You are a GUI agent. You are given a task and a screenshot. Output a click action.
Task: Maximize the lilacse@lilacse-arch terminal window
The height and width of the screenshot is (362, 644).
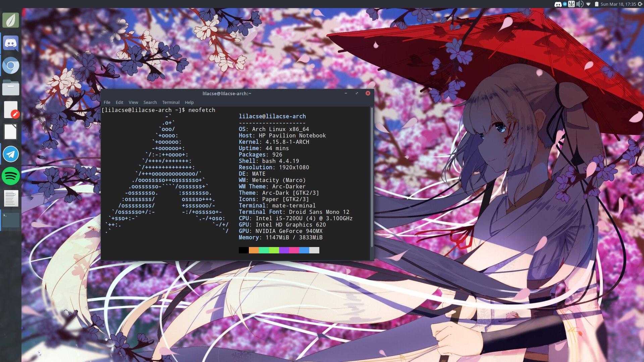pos(357,93)
